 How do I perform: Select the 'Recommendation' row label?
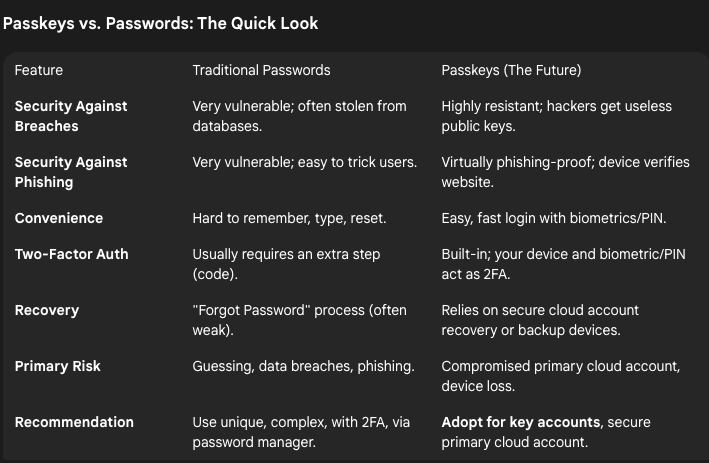[x=74, y=422]
